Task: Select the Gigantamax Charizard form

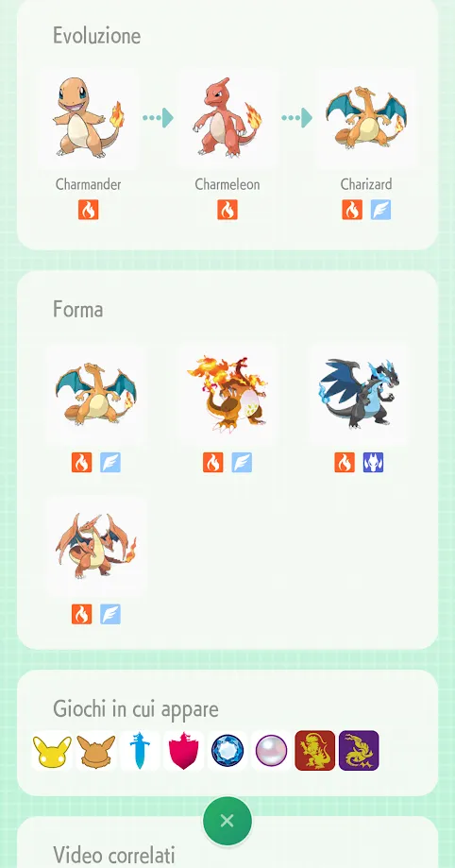Action: pos(227,394)
